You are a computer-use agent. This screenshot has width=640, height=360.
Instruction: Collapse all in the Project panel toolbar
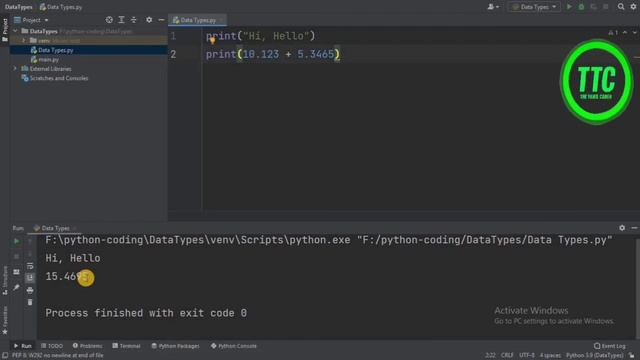(134, 20)
